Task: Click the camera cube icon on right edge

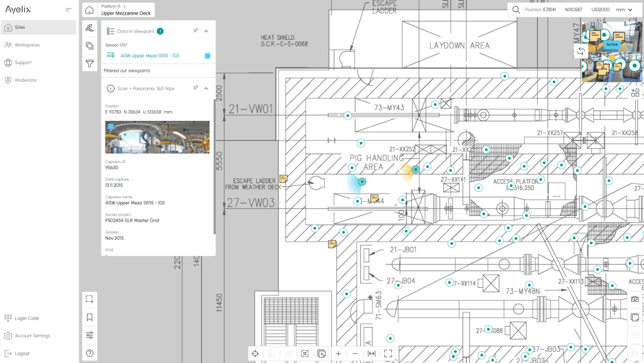Action: tap(635, 299)
